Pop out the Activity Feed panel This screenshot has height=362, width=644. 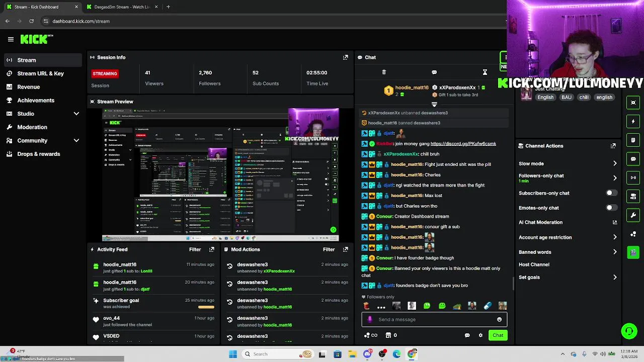(x=211, y=249)
